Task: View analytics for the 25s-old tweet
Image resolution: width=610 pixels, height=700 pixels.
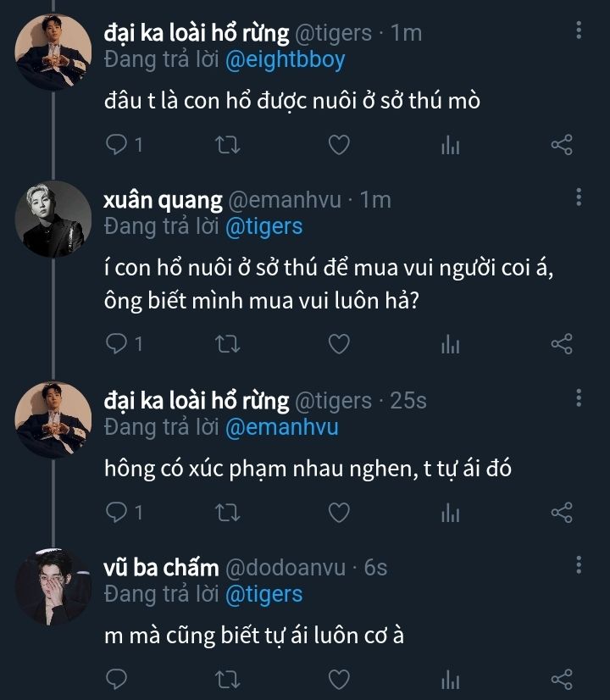Action: (x=450, y=513)
